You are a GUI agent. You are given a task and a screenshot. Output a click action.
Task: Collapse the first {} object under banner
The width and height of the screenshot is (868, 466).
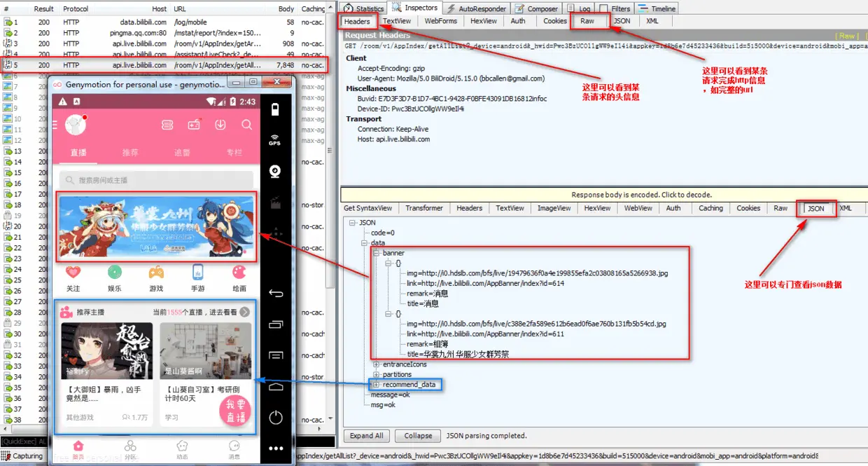[388, 263]
